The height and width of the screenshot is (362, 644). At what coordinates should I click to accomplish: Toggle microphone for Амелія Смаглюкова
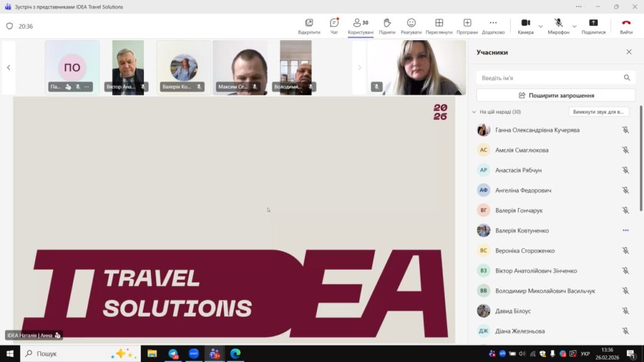point(625,150)
